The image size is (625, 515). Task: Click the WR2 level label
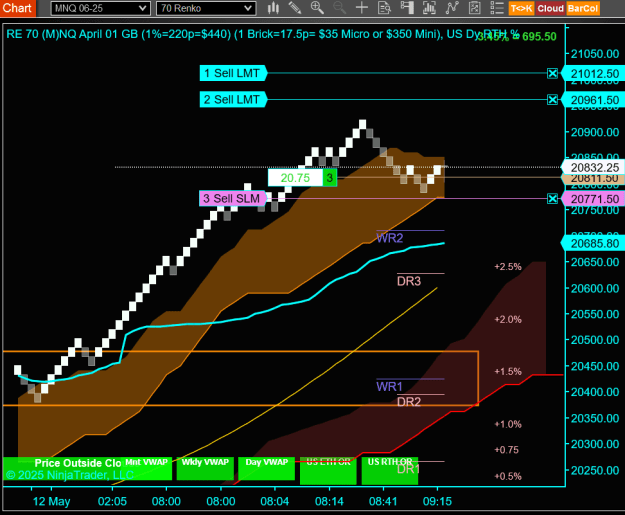[389, 238]
